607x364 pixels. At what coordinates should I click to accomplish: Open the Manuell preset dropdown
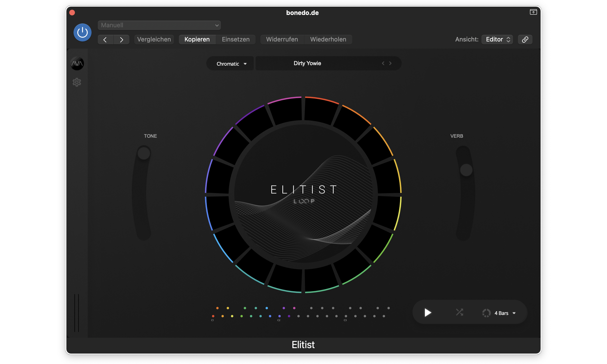pos(159,25)
